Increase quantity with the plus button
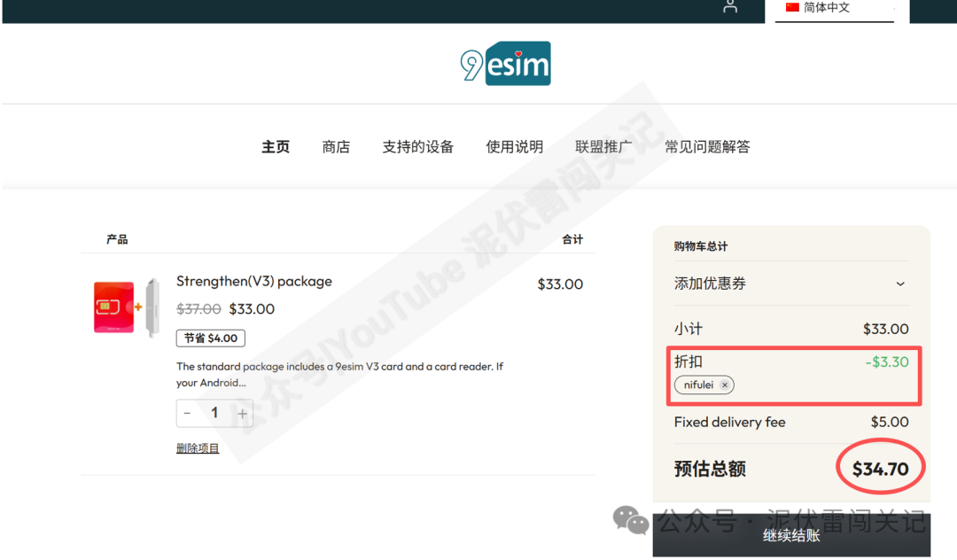This screenshot has height=560, width=957. 242,414
